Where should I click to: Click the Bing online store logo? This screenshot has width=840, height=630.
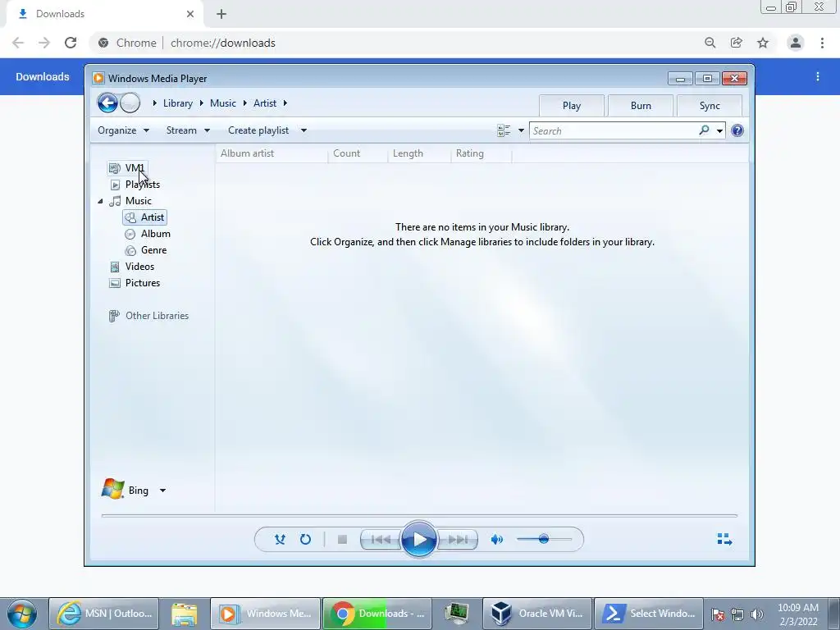(113, 489)
